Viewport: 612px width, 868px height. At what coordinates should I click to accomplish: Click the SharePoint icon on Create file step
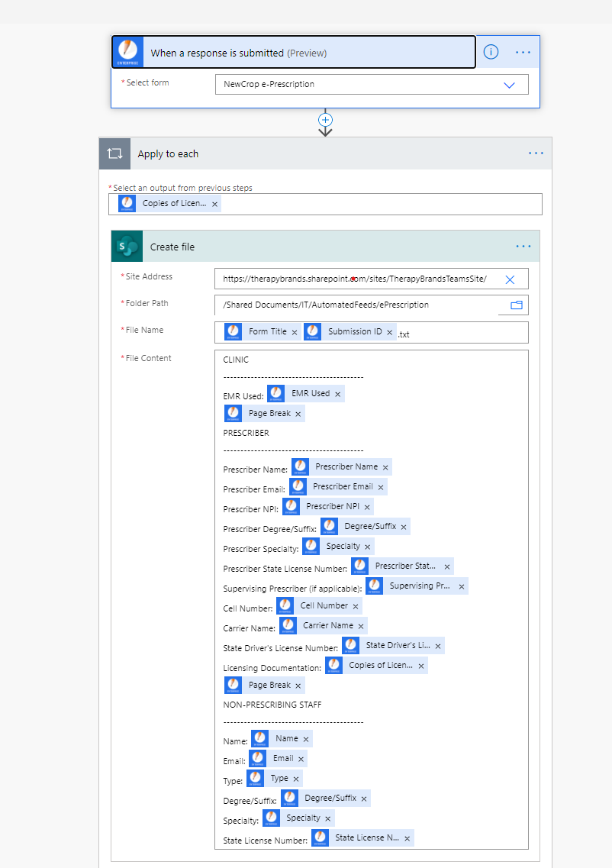[127, 246]
